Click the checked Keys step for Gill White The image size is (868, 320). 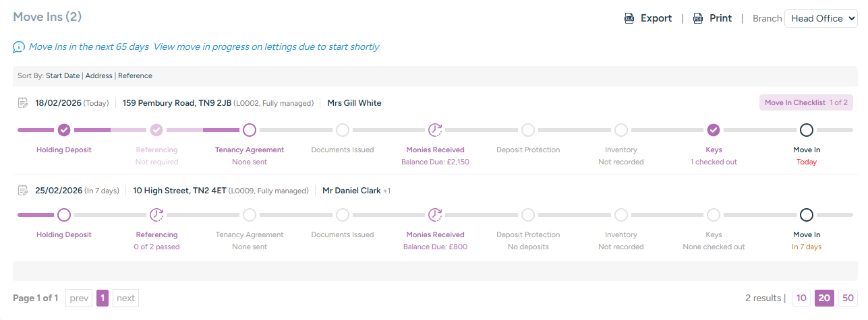pos(714,130)
